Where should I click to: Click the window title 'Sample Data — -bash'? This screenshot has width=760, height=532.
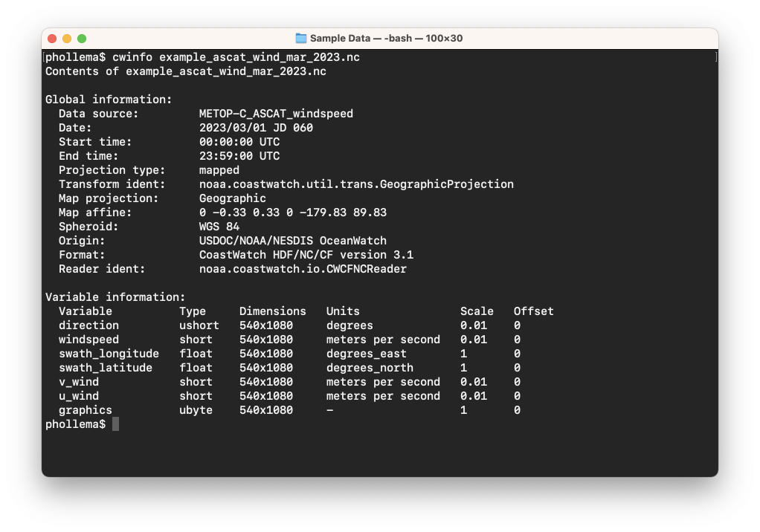(x=386, y=39)
